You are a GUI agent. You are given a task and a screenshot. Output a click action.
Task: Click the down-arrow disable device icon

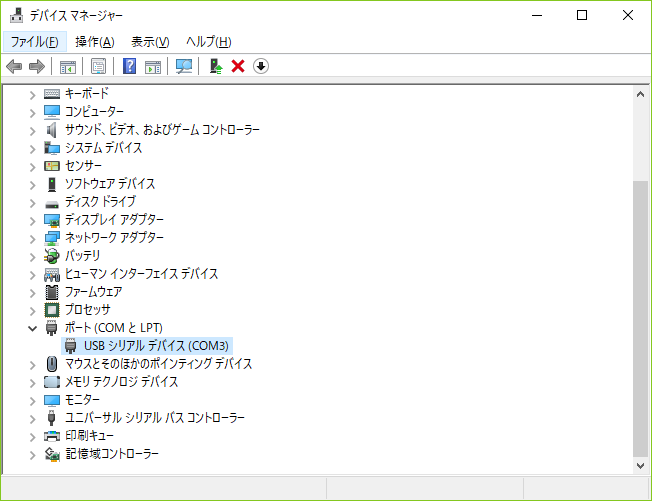pyautogui.click(x=261, y=67)
